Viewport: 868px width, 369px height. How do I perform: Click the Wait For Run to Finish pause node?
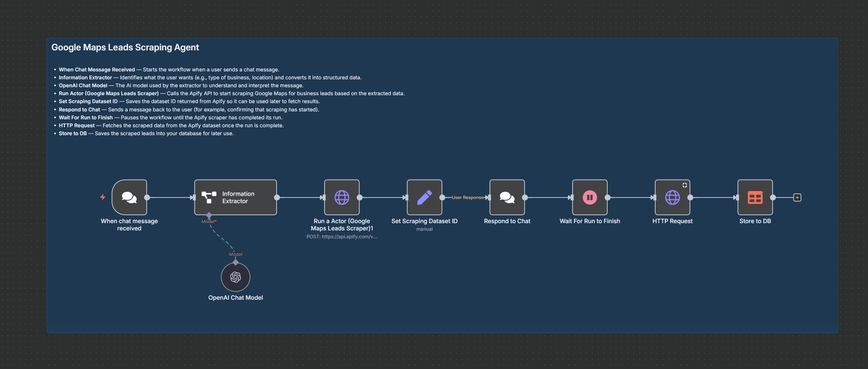(x=589, y=197)
